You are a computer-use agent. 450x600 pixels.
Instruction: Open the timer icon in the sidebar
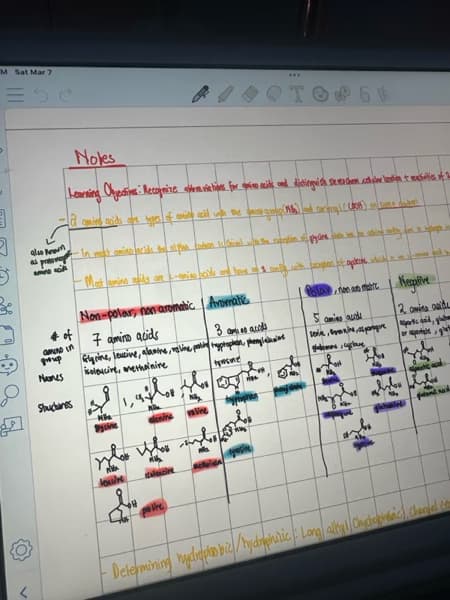[3, 276]
